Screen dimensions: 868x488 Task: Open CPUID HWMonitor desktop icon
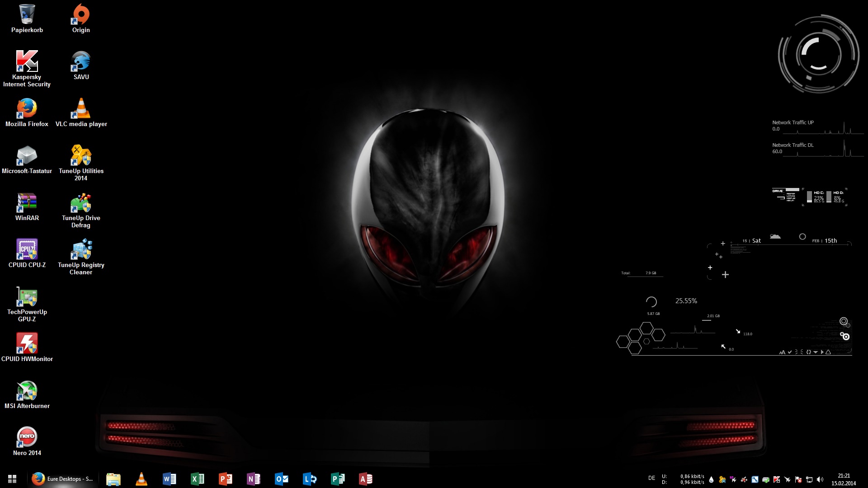tap(27, 348)
